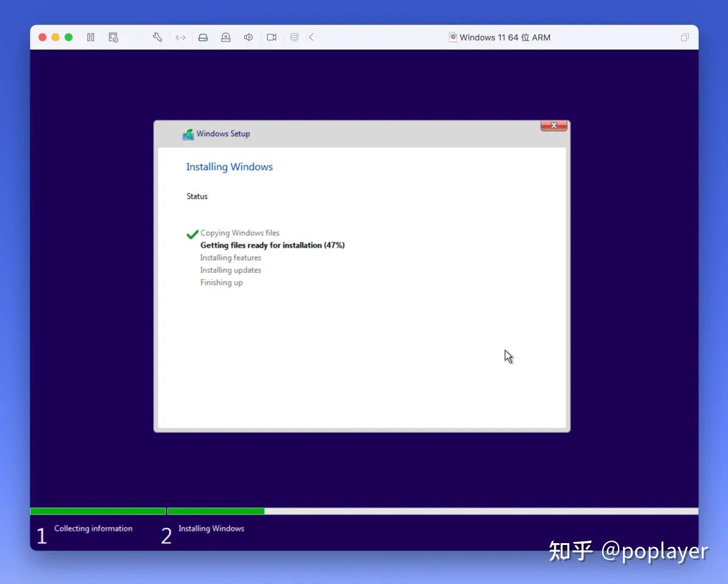Click the Finishing up step
728x584 pixels.
(x=222, y=283)
